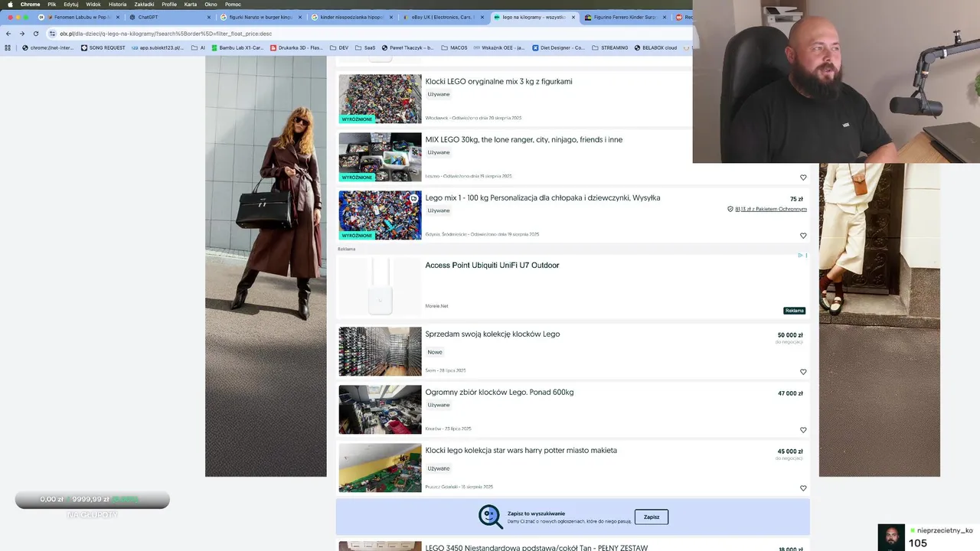980x551 pixels.
Task: Open Lego mix 1 - 100 kg Personalizacja listing
Action: tap(543, 197)
